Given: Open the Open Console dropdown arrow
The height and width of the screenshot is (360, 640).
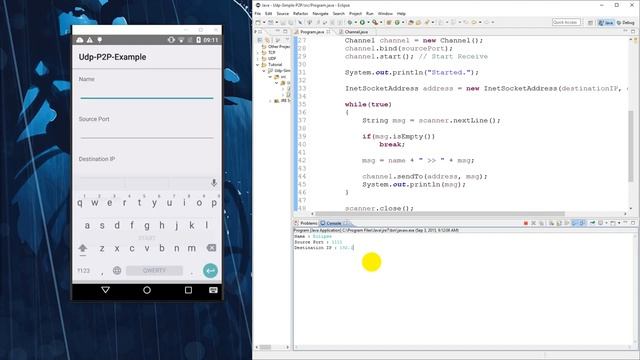Looking at the screenshot, I should (619, 223).
